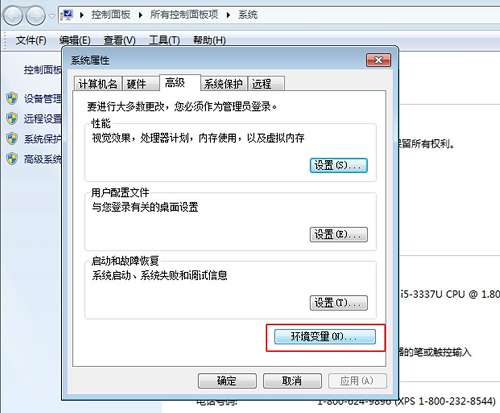Open the recent pages dropdown next to Forward
The image size is (500, 413).
[52, 16]
